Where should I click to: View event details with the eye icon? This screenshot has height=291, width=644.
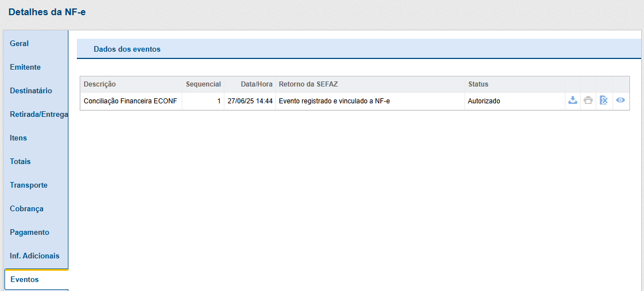click(620, 101)
